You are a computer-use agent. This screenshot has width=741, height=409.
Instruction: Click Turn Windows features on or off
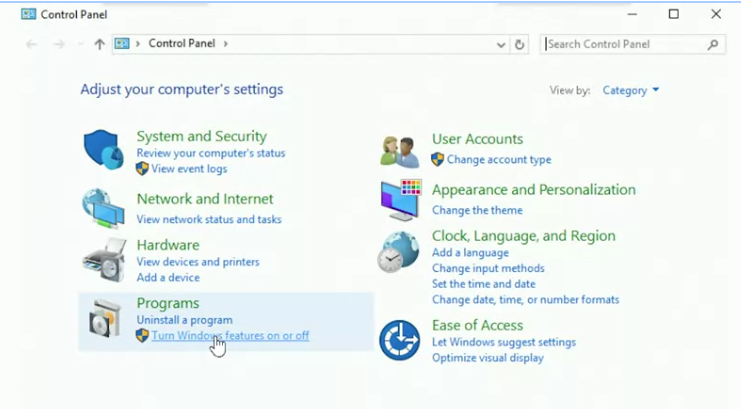click(x=230, y=336)
